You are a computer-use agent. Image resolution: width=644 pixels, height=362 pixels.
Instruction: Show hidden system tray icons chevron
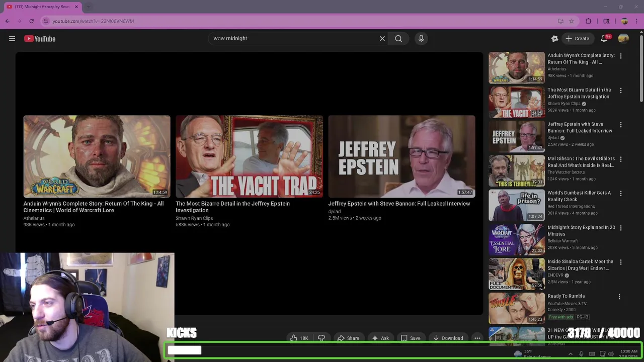point(570,354)
